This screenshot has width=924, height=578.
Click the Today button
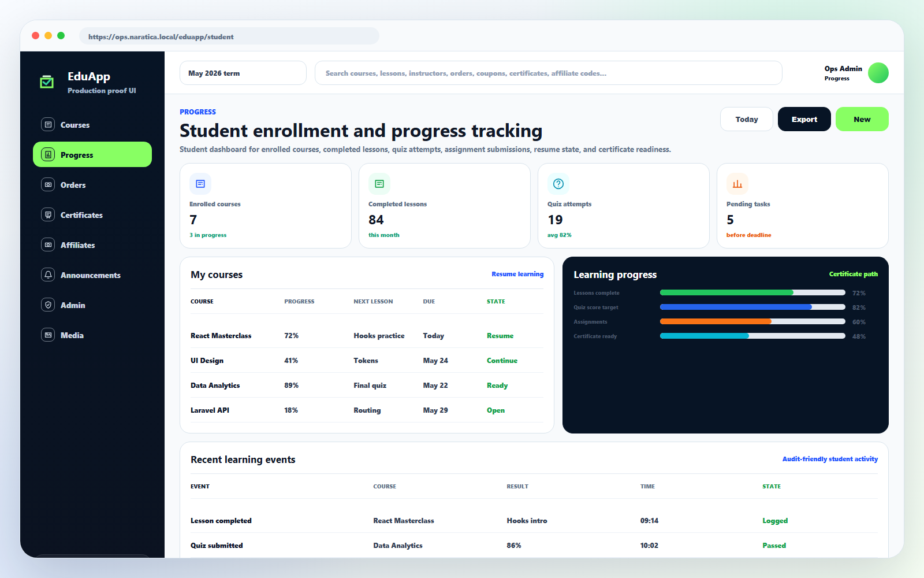pyautogui.click(x=747, y=119)
